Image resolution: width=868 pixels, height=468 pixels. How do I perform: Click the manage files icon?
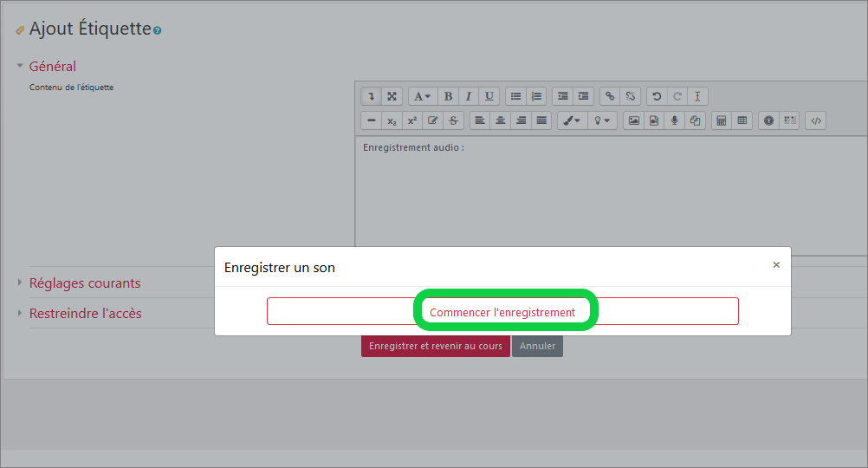coord(696,120)
